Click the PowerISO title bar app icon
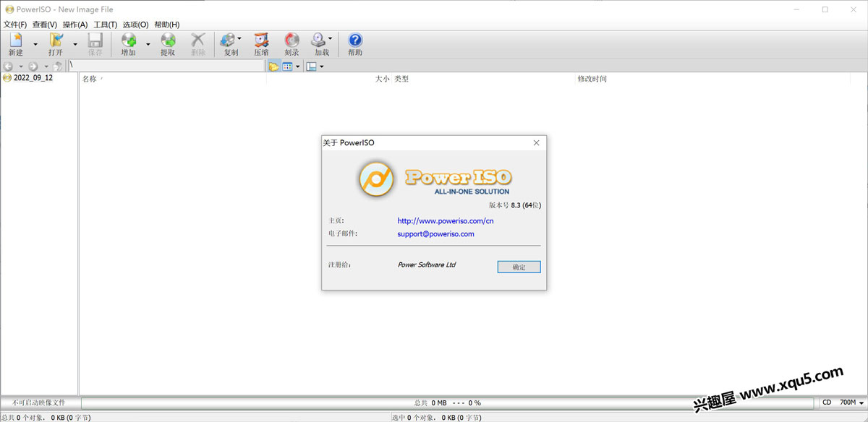 9,9
